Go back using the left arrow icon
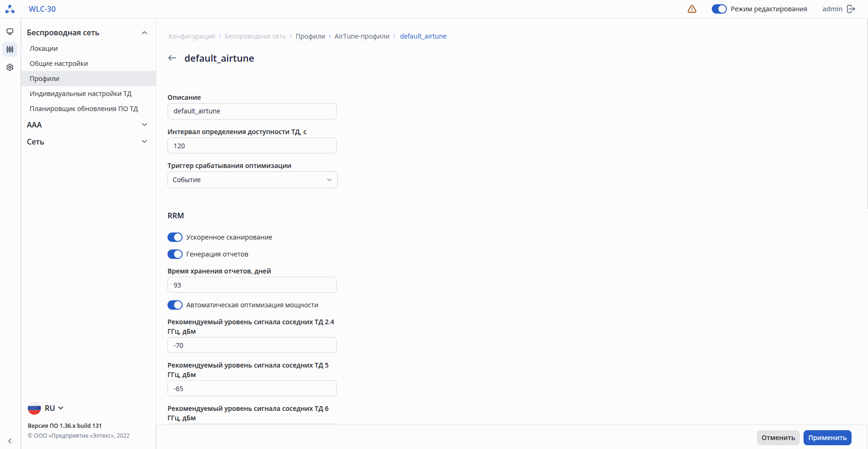Viewport: 868px width, 449px height. tap(172, 58)
